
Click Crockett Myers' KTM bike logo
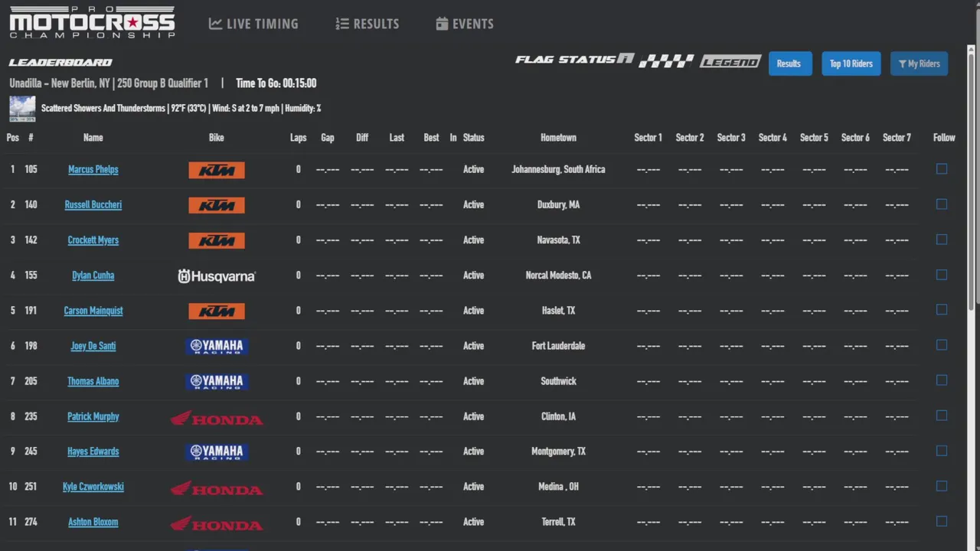(217, 240)
